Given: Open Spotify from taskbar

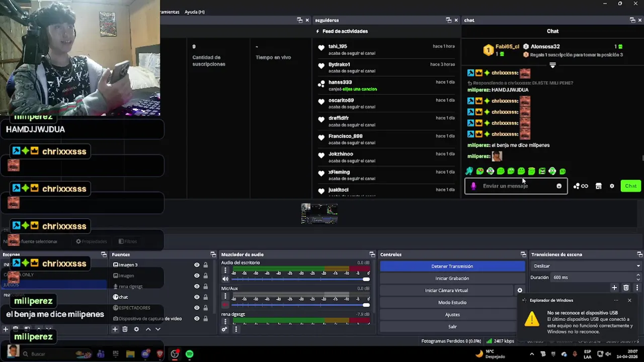Looking at the screenshot, I should click(x=189, y=354).
